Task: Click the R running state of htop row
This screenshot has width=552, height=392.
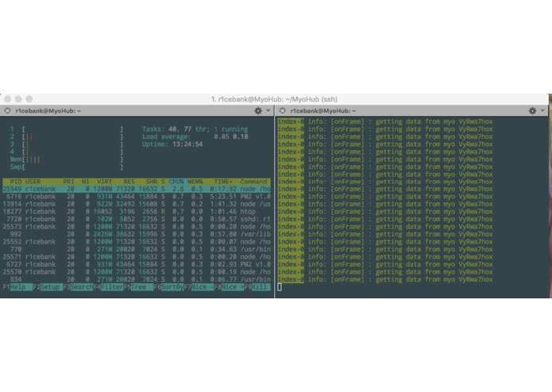Action: click(163, 212)
